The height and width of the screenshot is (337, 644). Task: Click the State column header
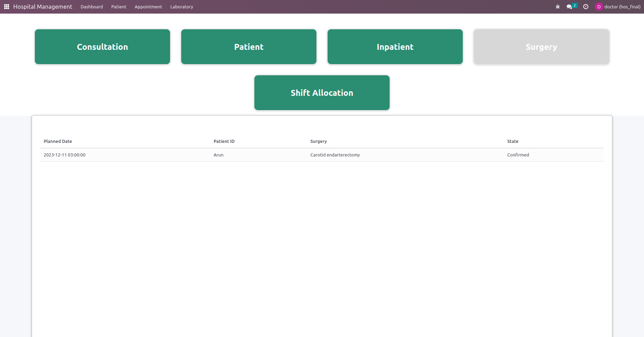click(x=513, y=141)
